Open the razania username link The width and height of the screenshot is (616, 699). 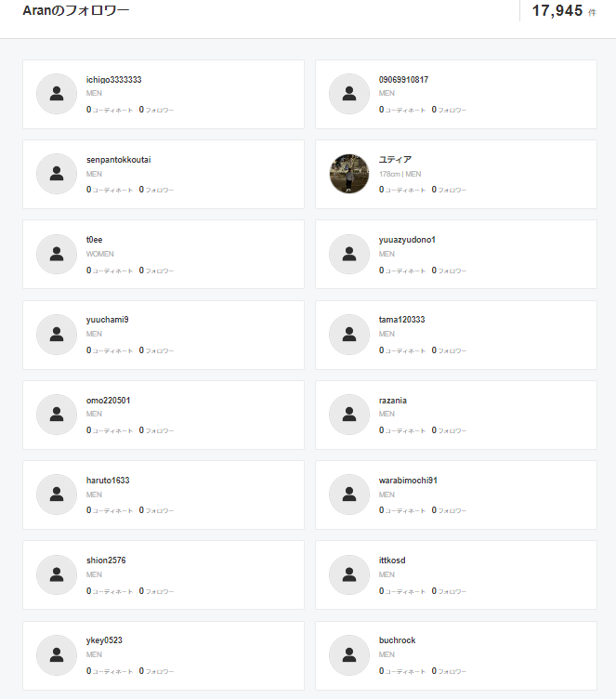[x=393, y=401]
